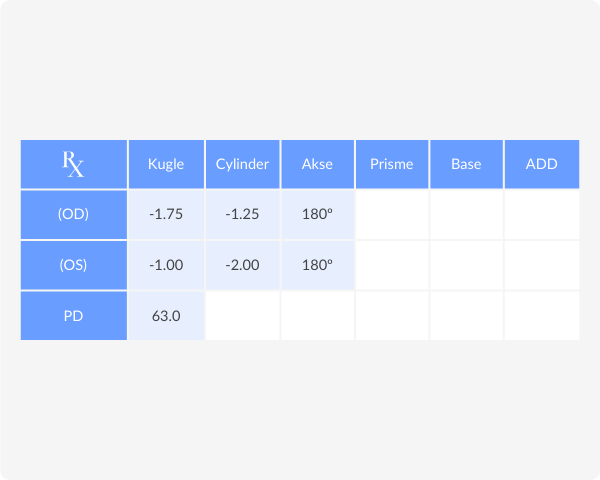The width and height of the screenshot is (600, 480).
Task: Click the OD Cylinder value -1.25
Action: click(243, 215)
